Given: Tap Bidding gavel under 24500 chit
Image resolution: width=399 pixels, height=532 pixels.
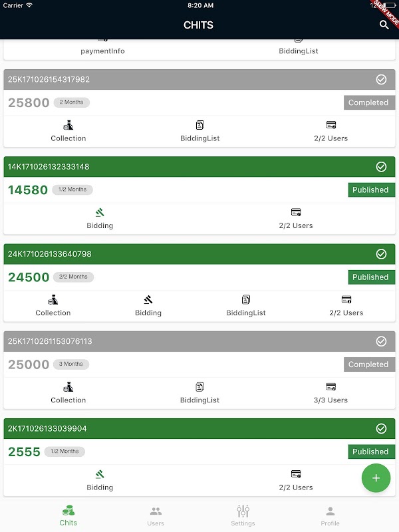Looking at the screenshot, I should coord(148,300).
